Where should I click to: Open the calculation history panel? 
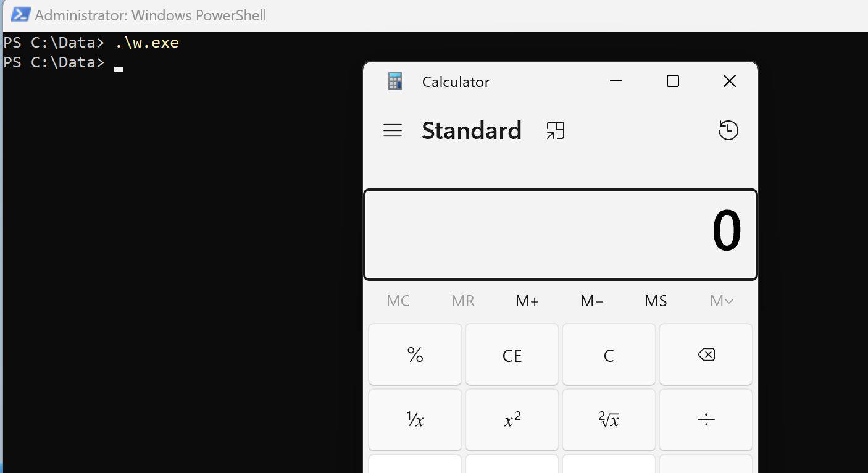click(728, 130)
